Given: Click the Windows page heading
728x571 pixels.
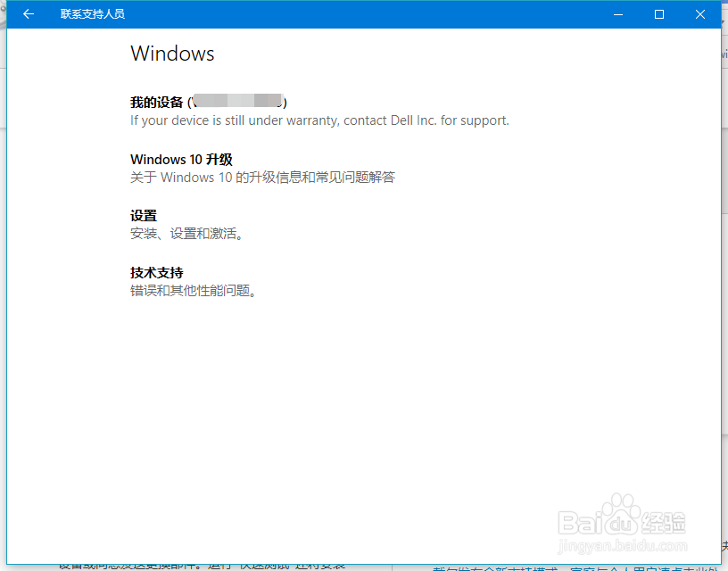Looking at the screenshot, I should 172,54.
